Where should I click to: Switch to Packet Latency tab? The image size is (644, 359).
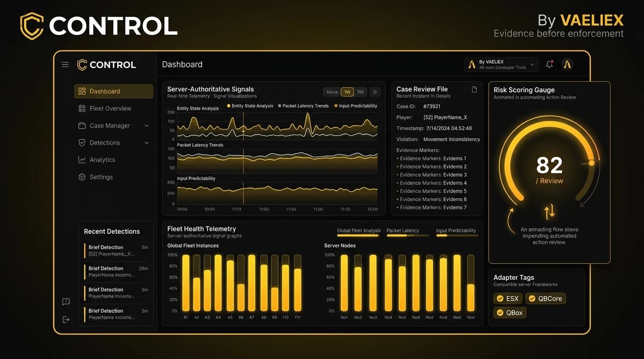[402, 230]
